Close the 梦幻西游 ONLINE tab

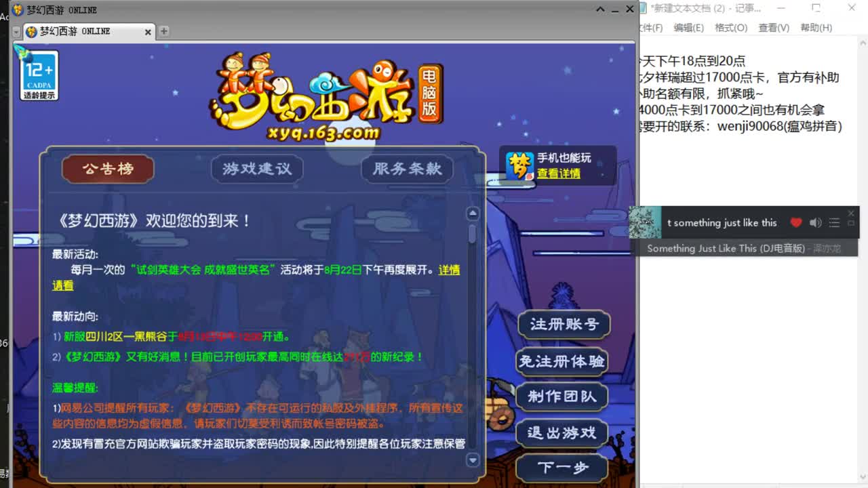148,32
